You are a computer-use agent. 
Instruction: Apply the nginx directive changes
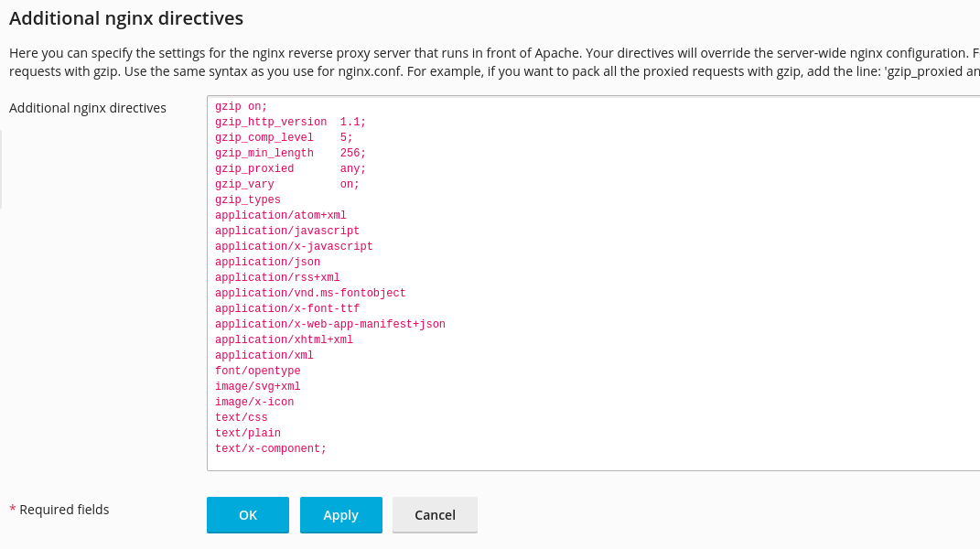340,514
